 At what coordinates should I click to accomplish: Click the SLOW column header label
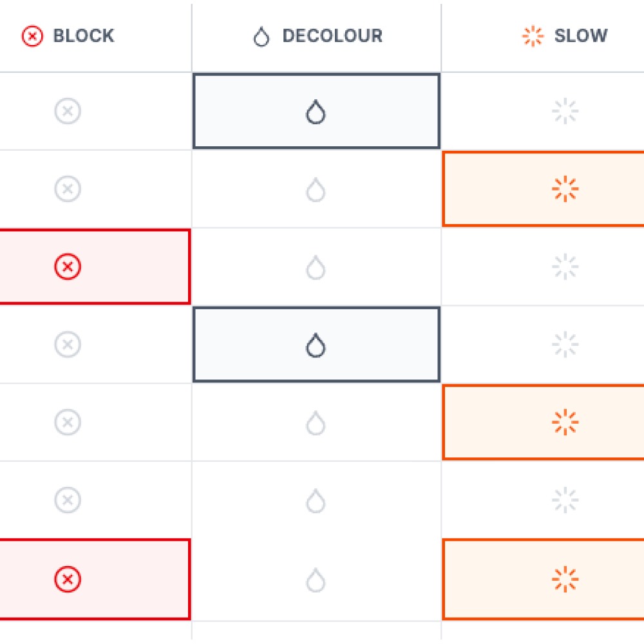point(580,36)
